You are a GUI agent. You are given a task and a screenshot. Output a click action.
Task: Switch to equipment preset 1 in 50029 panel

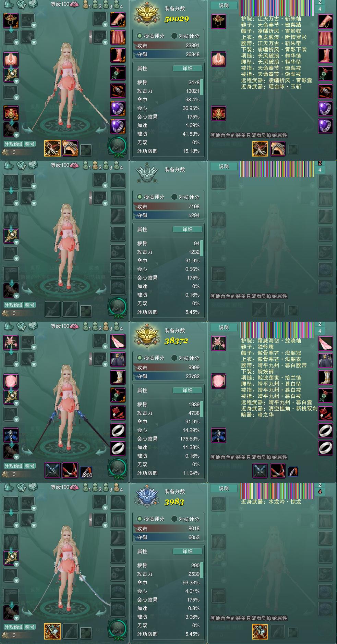(x=87, y=5)
